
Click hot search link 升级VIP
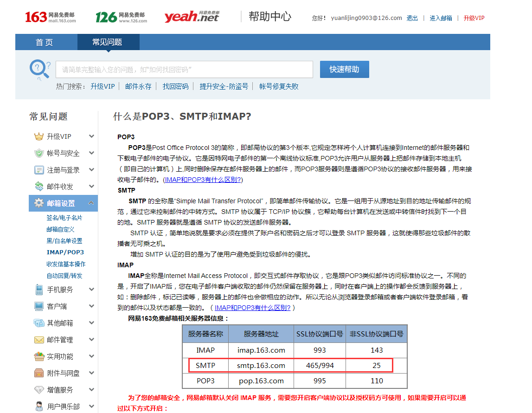103,86
